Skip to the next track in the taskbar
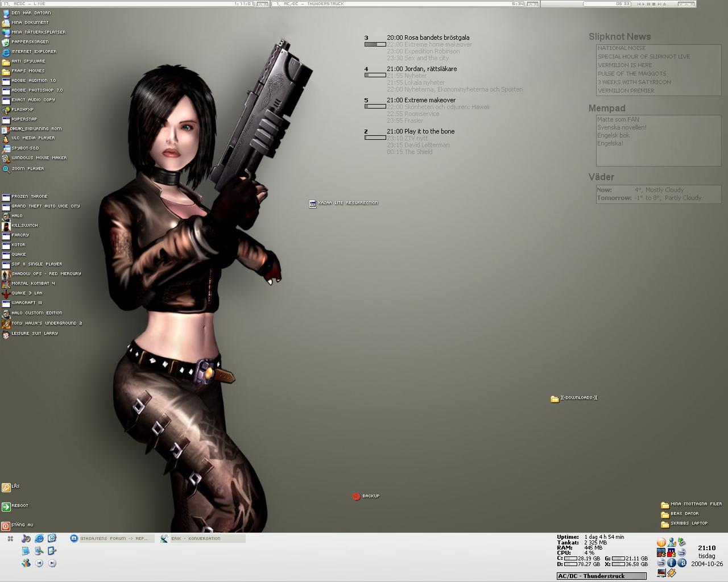 52,563
